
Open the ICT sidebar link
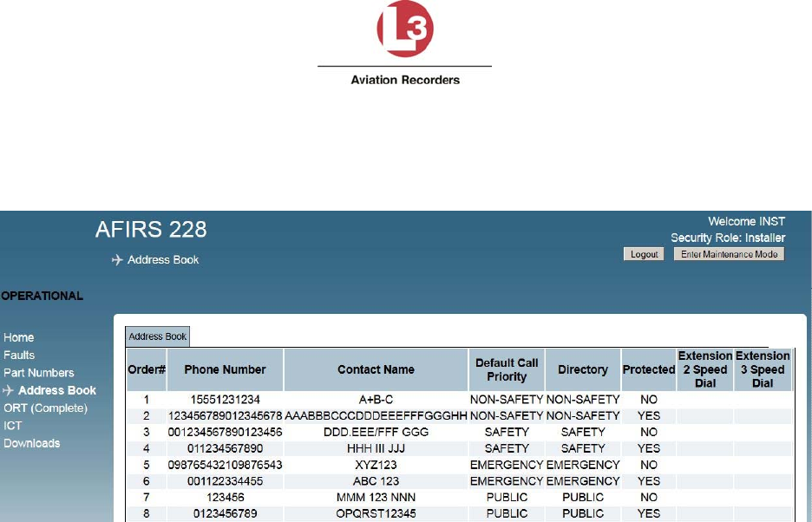point(12,425)
